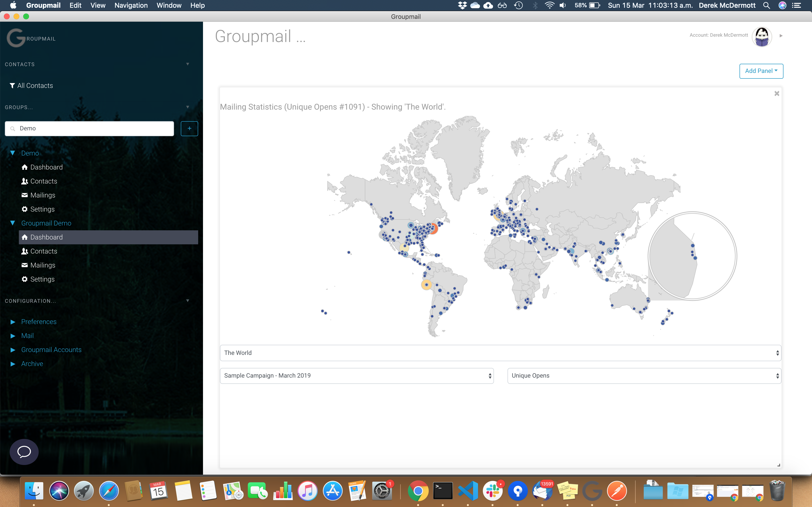Open the Groupmail Accounts link
Image resolution: width=812 pixels, height=507 pixels.
(x=51, y=350)
